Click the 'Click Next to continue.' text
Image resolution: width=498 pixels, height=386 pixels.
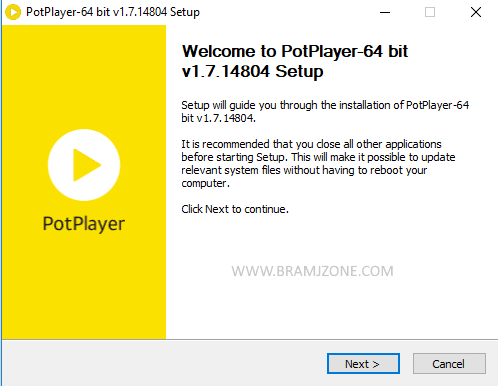235,209
